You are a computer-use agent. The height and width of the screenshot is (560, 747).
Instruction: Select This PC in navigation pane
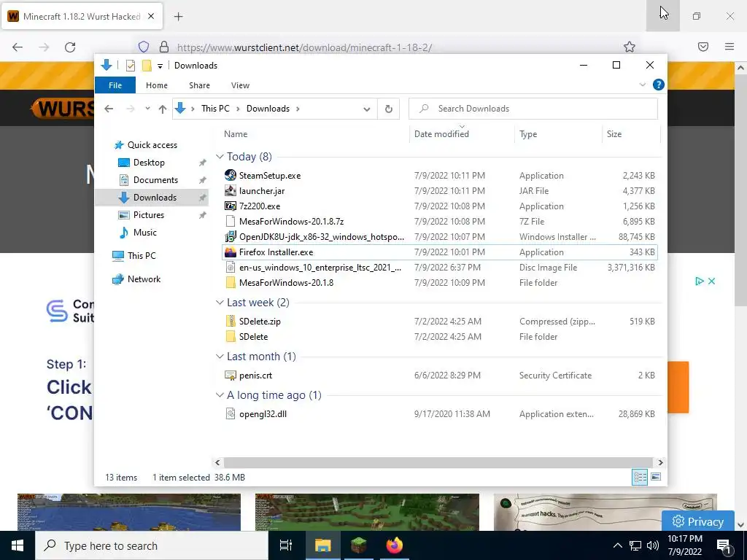coord(142,256)
